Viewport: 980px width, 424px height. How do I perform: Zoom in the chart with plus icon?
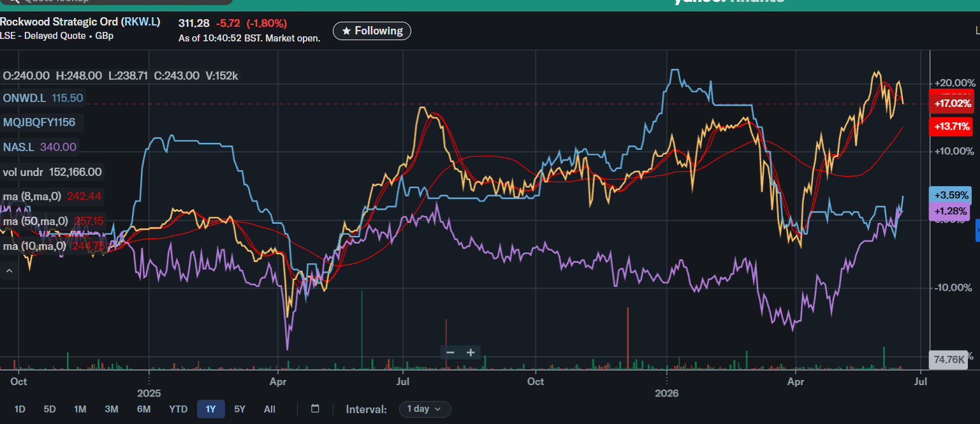(x=471, y=353)
